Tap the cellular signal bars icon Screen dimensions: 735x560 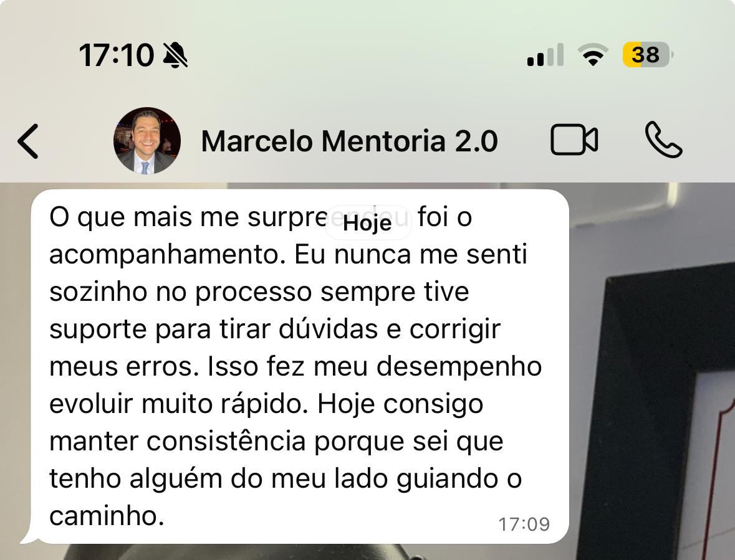[545, 55]
